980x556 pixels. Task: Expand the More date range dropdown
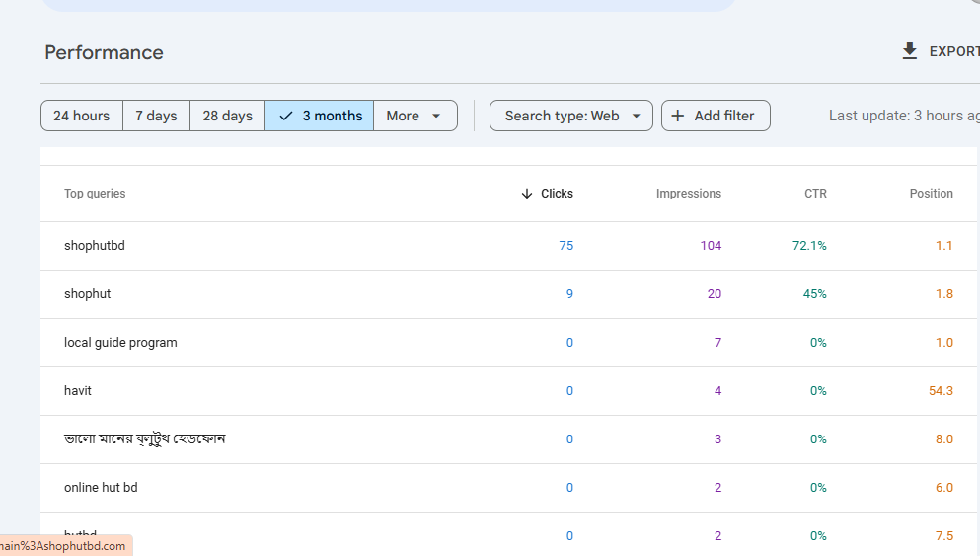coord(415,116)
